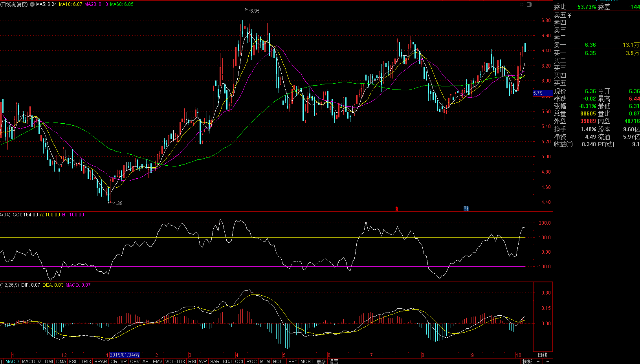Click the MA20: 6.13 legend text

[x=96, y=4]
